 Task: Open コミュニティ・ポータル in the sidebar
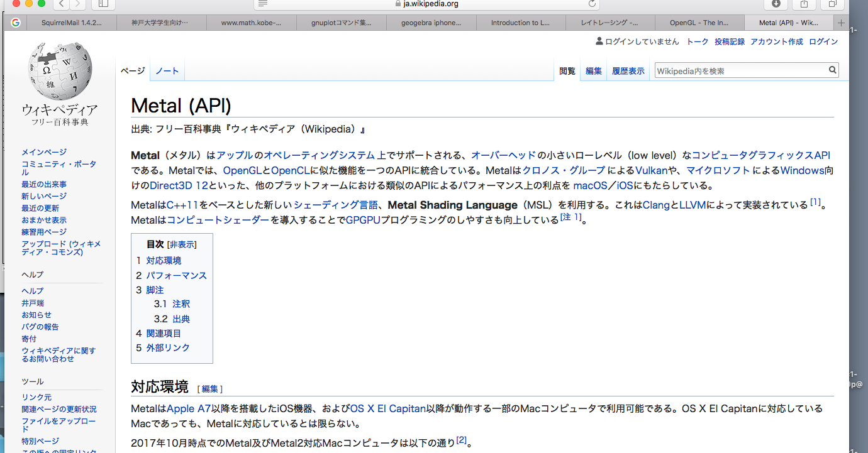point(59,168)
